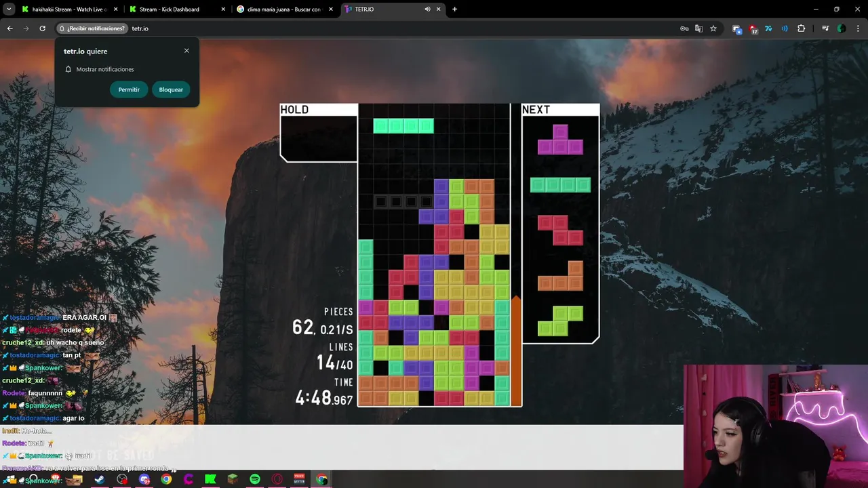Click the PIECES counter showing 62
This screenshot has height=488, width=868.
tap(323, 322)
